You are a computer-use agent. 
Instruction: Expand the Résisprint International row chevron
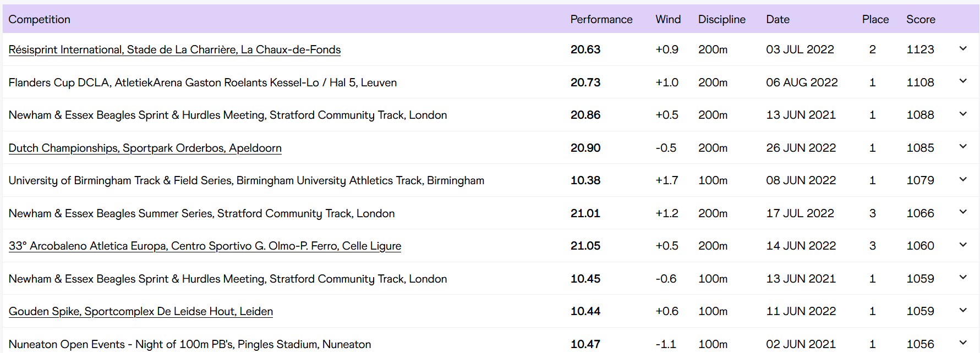963,49
